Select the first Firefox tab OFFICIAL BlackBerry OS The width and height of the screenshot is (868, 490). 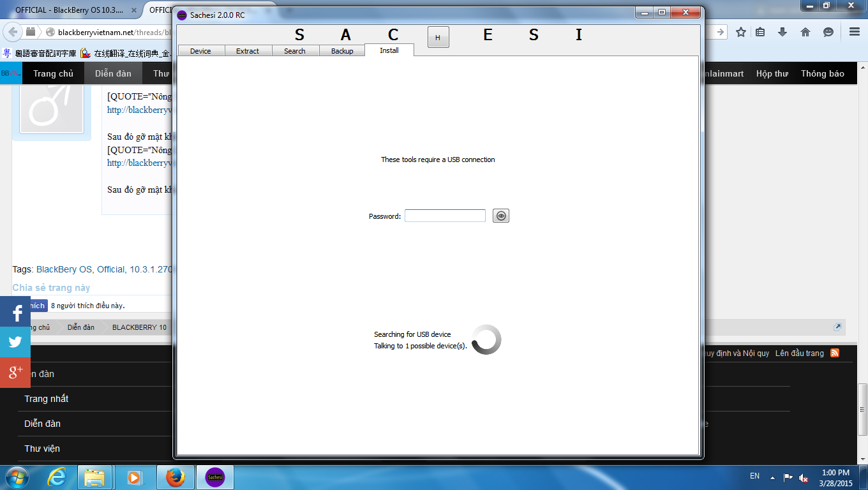coord(69,10)
